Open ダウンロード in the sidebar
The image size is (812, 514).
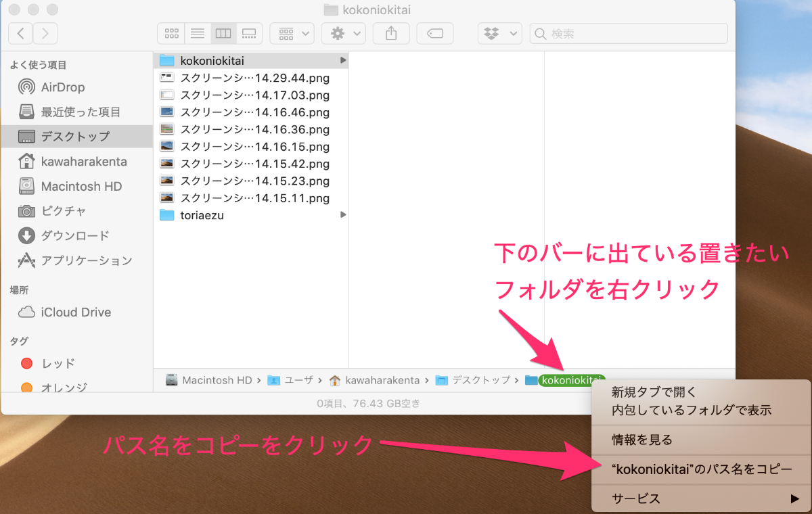click(76, 236)
